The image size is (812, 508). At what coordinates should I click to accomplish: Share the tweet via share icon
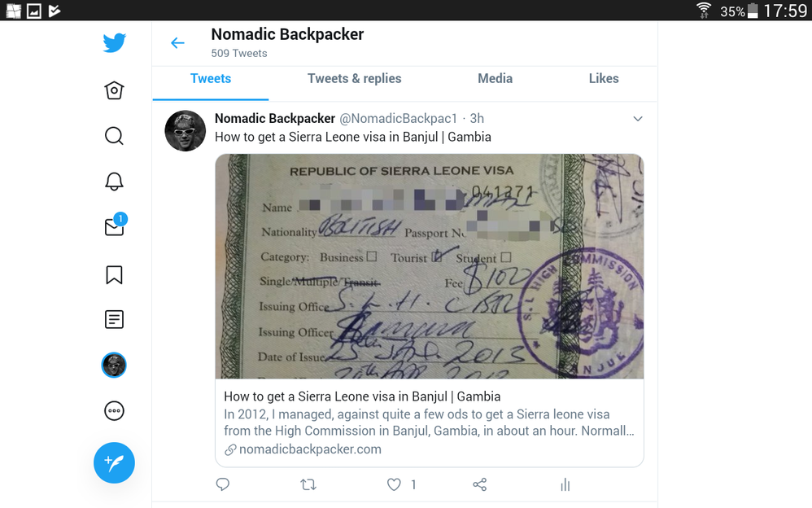[479, 484]
